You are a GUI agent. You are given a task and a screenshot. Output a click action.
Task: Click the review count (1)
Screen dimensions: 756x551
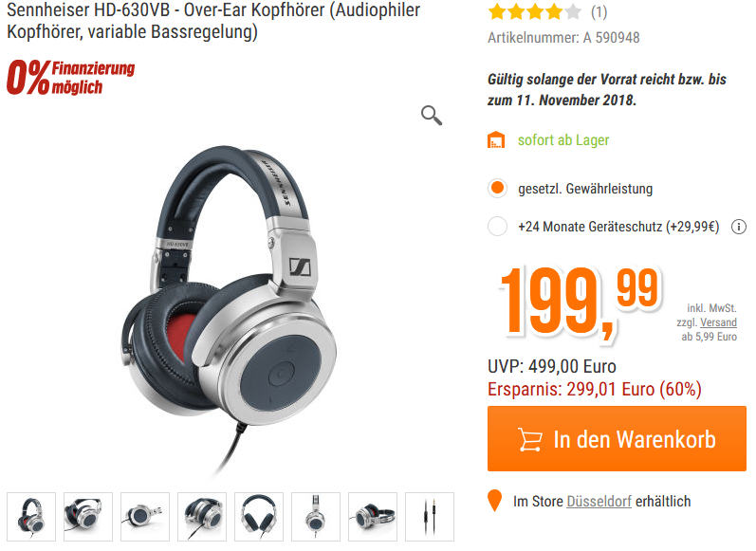pos(599,12)
